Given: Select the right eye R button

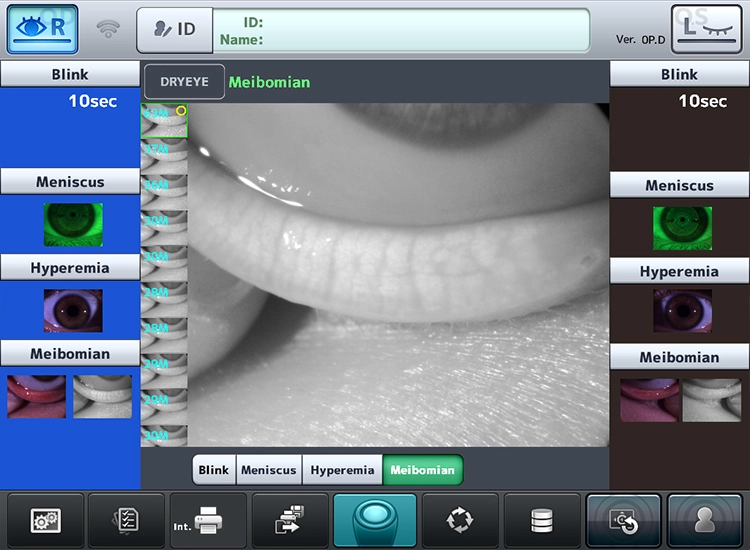Looking at the screenshot, I should point(43,29).
